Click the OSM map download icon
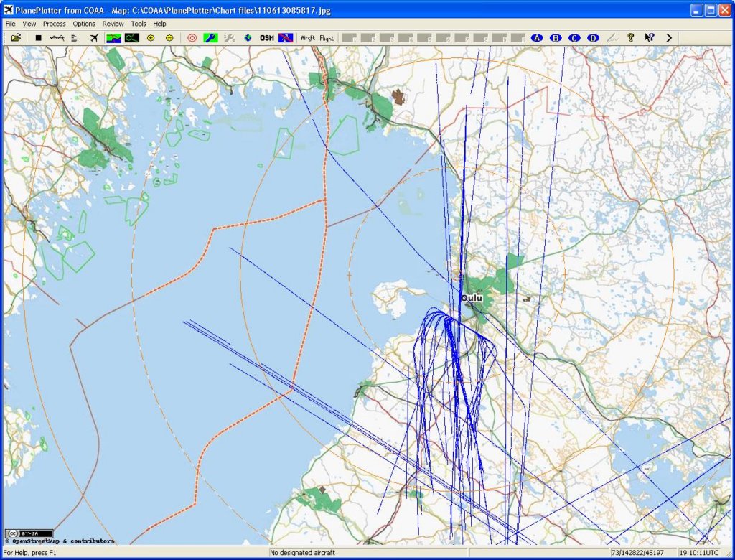Image resolution: width=735 pixels, height=560 pixels. click(267, 38)
